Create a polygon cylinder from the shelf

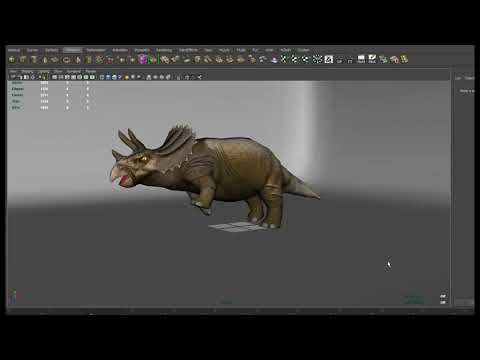34,60
